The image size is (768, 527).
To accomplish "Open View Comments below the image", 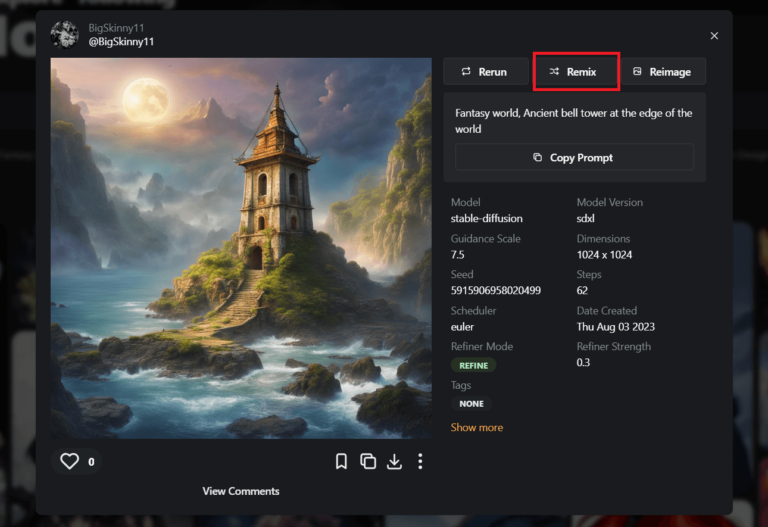I will pos(241,491).
